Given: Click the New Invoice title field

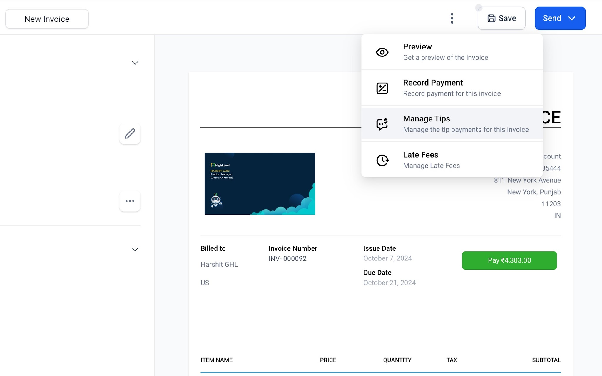Looking at the screenshot, I should click(x=47, y=19).
